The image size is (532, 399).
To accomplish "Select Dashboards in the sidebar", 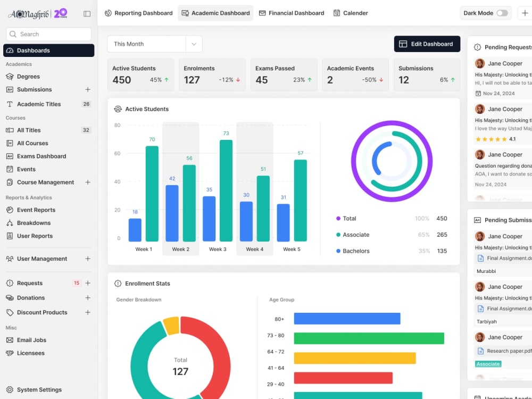I will 49,51.
